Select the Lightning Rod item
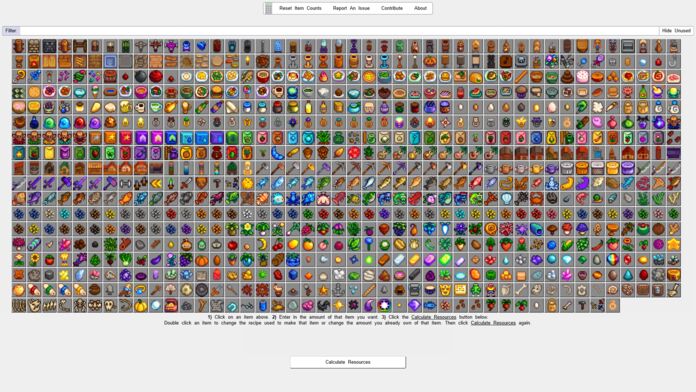The width and height of the screenshot is (696, 392). 262,46
